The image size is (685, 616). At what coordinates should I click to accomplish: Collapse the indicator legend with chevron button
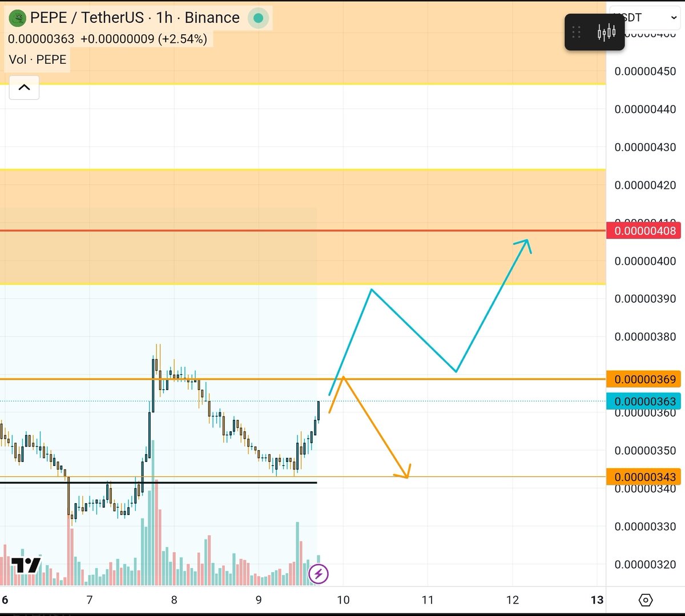click(24, 87)
